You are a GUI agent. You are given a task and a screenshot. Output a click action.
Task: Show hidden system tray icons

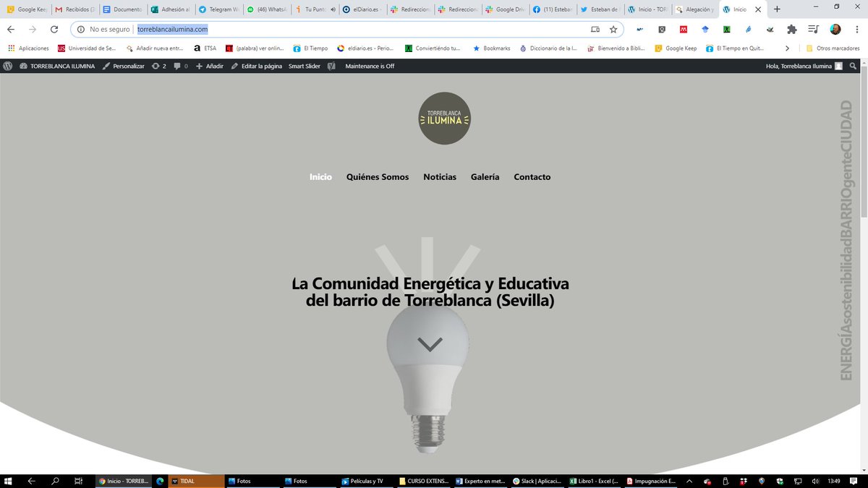689,481
